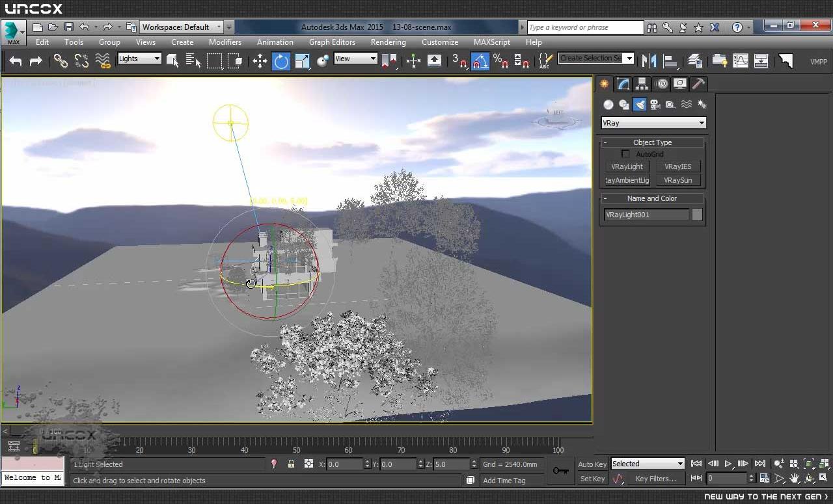Switch to the Select and Scale tool

point(302,61)
